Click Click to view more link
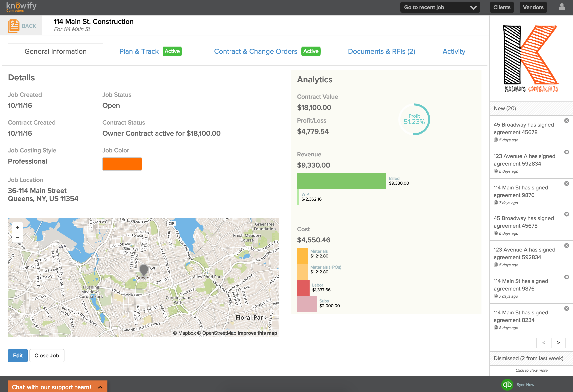573x392 pixels. (531, 370)
